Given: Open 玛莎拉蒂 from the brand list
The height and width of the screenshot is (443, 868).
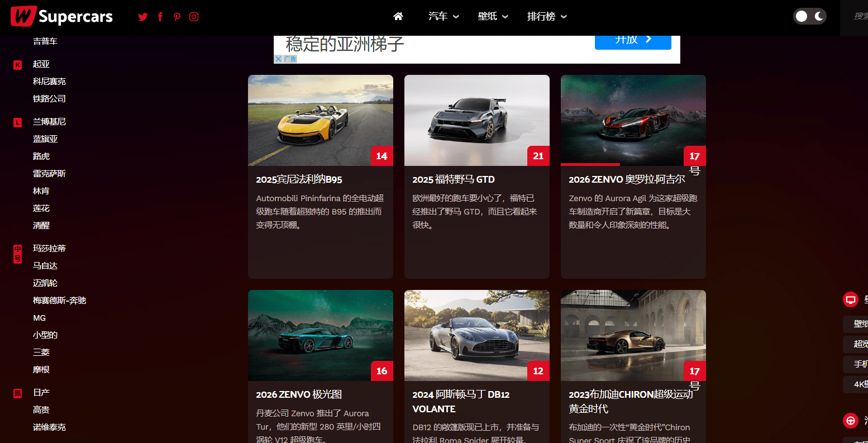Looking at the screenshot, I should point(50,248).
